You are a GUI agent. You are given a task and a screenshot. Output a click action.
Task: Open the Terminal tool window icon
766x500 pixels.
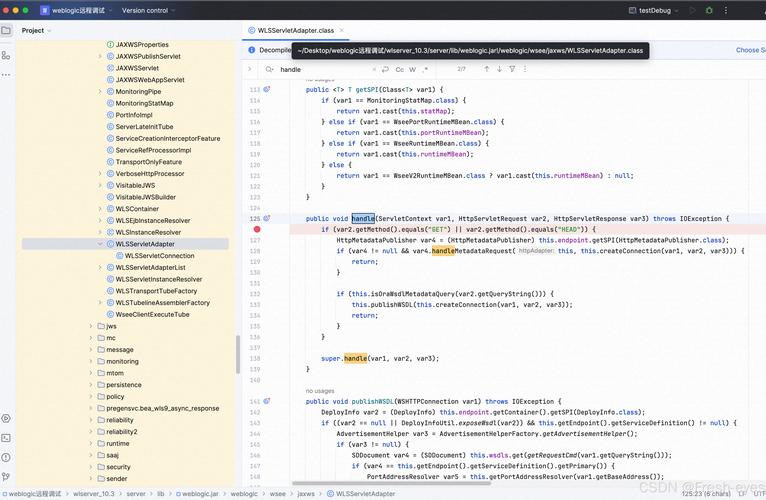click(6, 438)
